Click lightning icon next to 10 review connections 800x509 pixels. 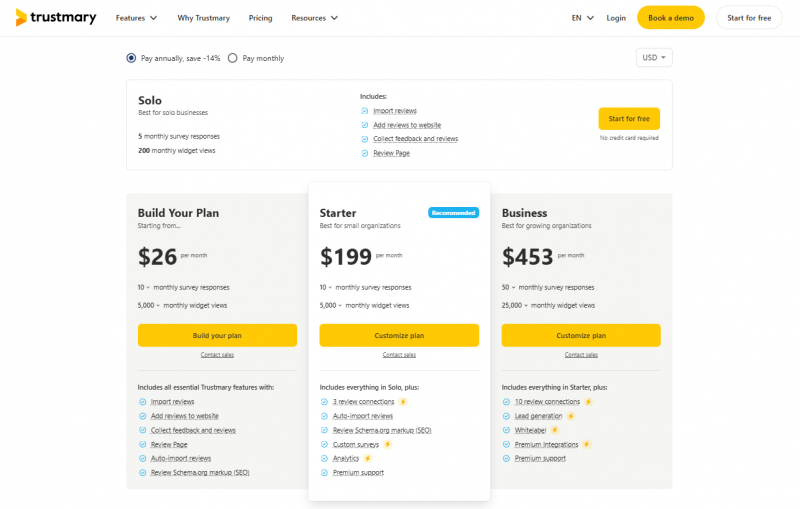tap(588, 402)
